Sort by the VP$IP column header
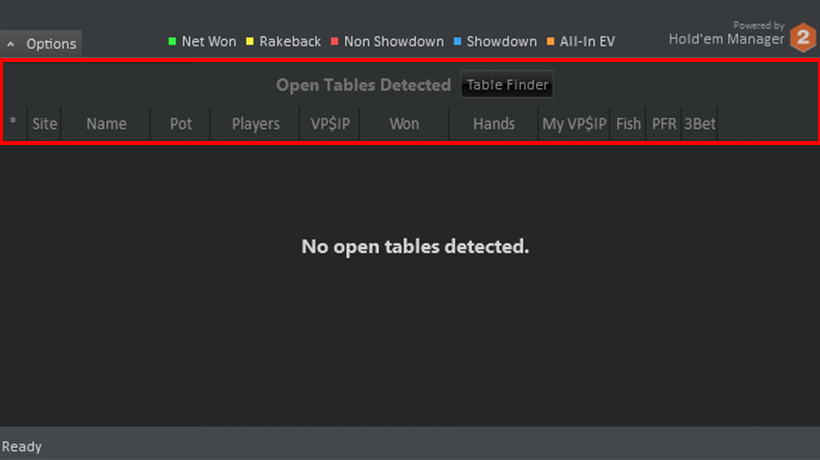Viewport: 820px width, 460px height. click(329, 123)
